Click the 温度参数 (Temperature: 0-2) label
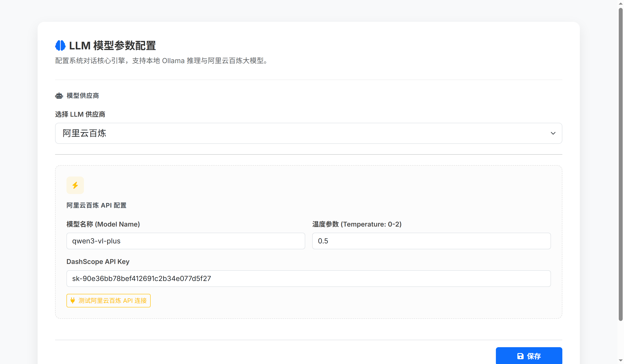Viewport: 624px width, 364px height. pos(357,224)
